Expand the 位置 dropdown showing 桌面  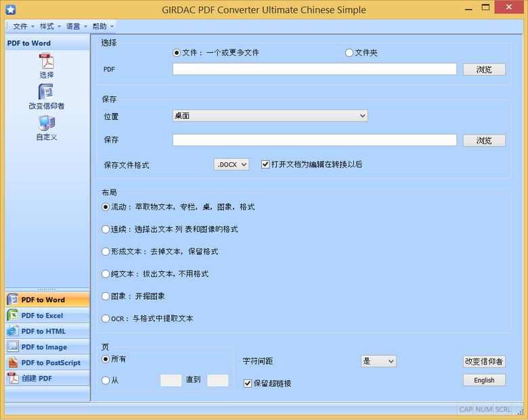(x=270, y=116)
